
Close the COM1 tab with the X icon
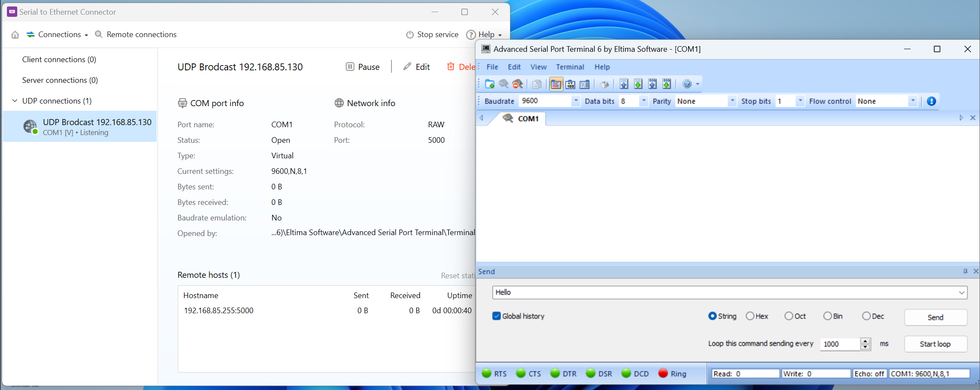973,118
